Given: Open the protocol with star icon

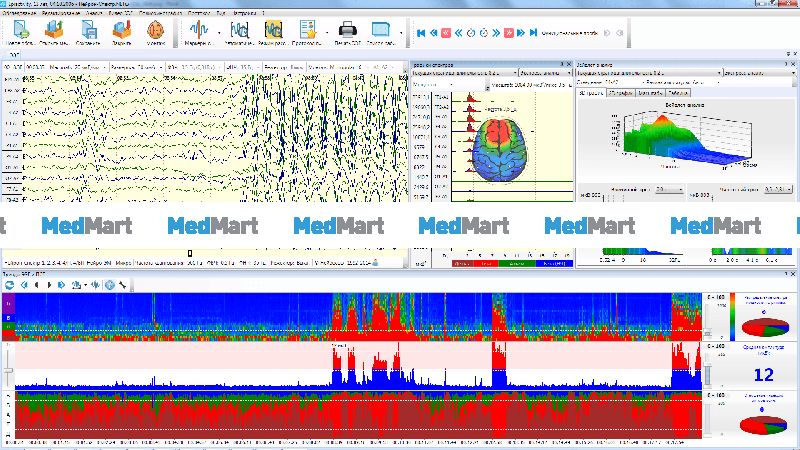Looking at the screenshot, I should click(x=308, y=30).
